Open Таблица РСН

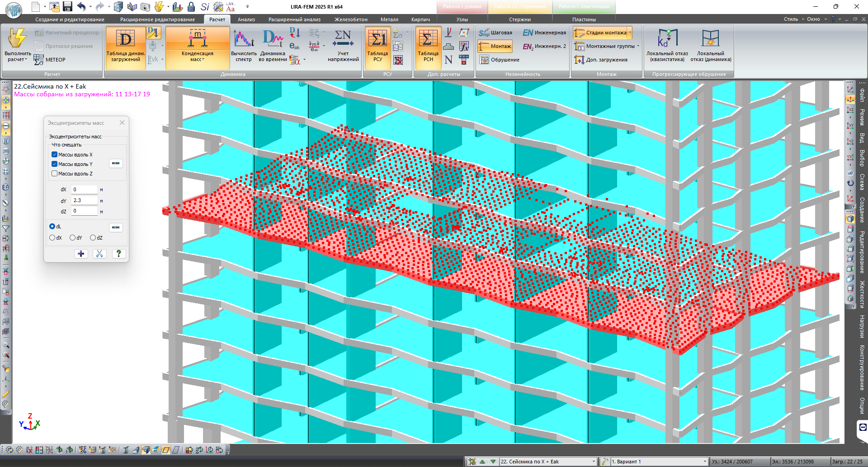pyautogui.click(x=428, y=40)
